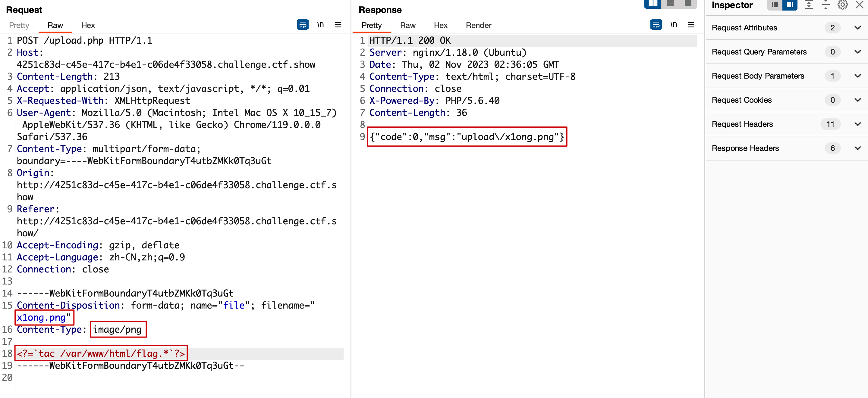Click 'image/png' content type value
Screen dimensions: 868x398
click(x=117, y=329)
